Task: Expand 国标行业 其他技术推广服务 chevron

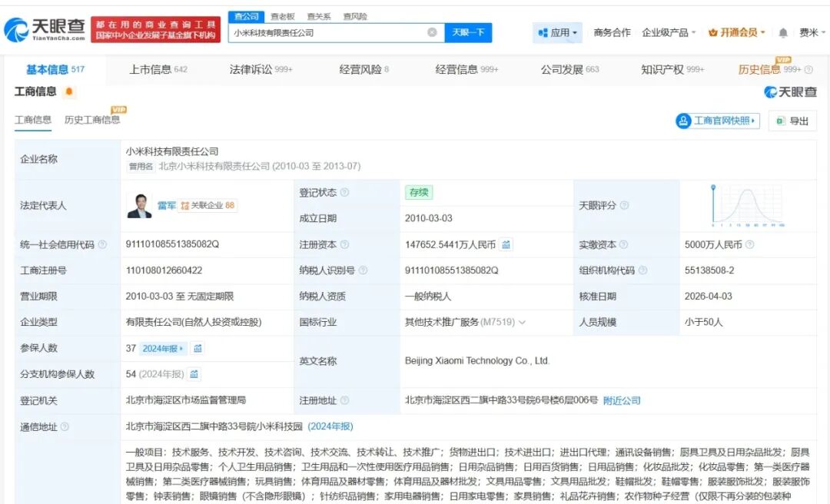Action: (523, 323)
